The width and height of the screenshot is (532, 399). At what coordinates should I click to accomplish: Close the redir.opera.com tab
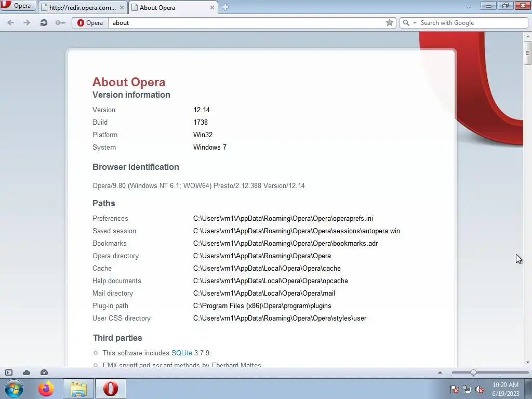tap(122, 7)
